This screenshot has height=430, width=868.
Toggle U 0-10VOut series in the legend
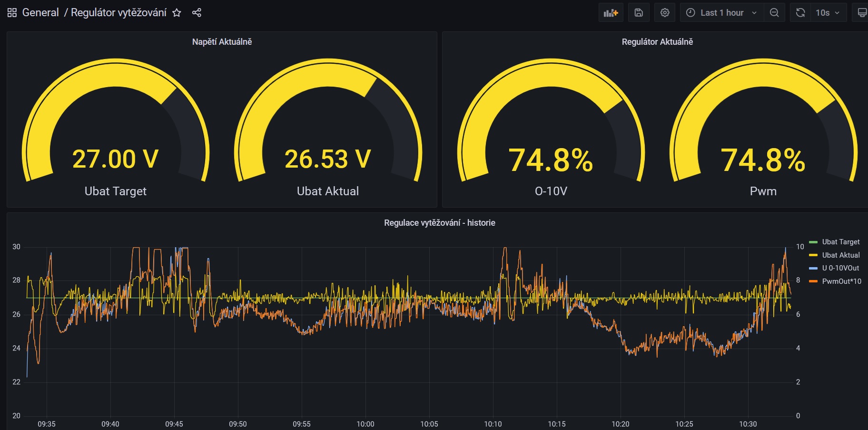pos(841,268)
